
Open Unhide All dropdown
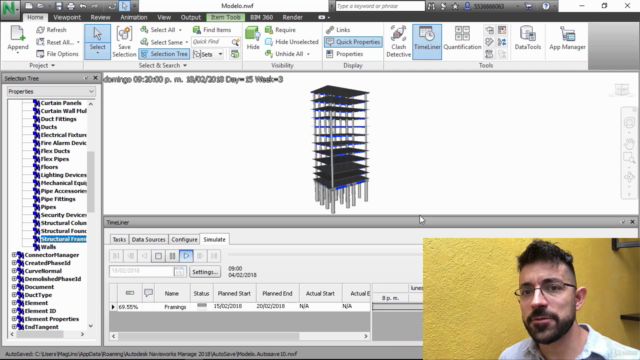click(308, 54)
